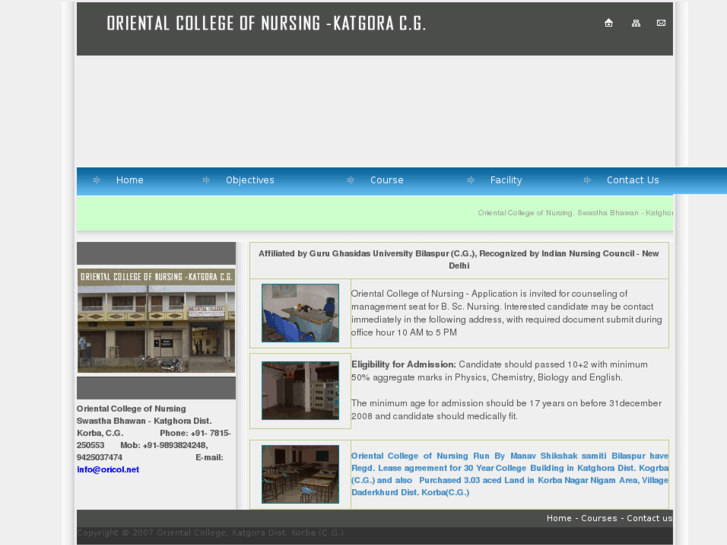Click the arrow bullet before Course
727x545 pixels.
pos(351,180)
